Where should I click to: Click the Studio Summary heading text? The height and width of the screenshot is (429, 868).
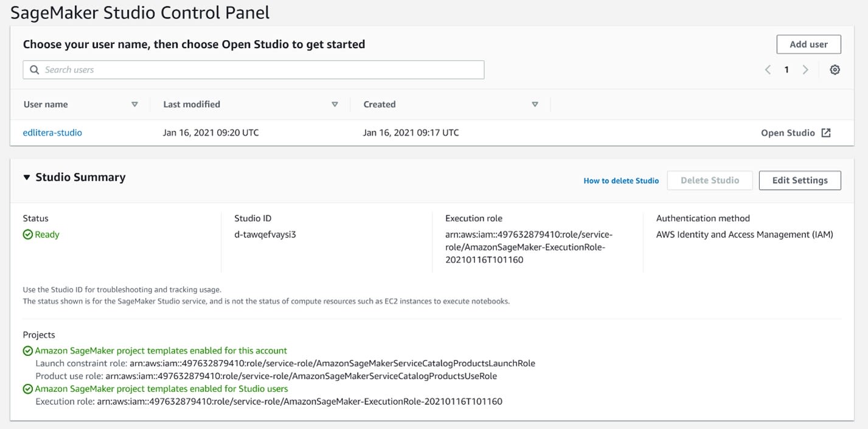[x=80, y=178]
